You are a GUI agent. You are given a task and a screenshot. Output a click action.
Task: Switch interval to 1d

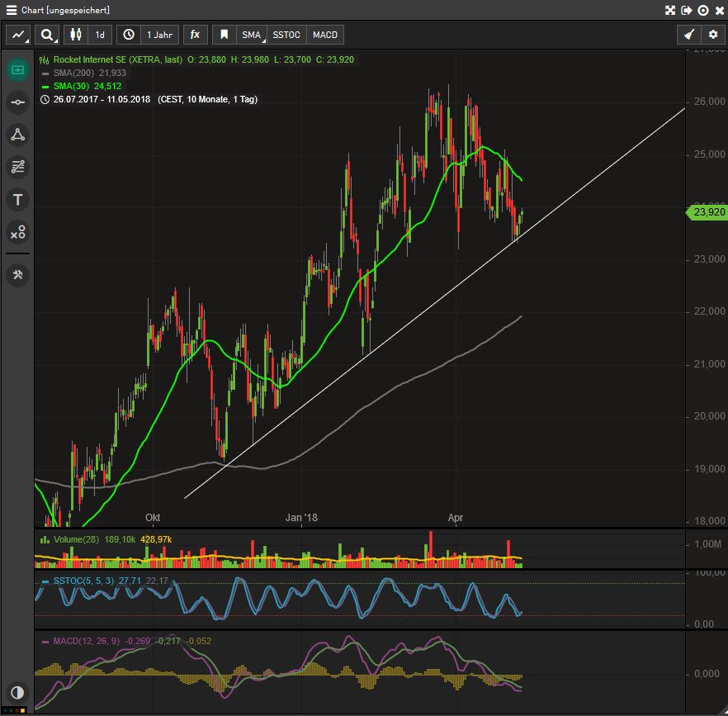[x=99, y=35]
